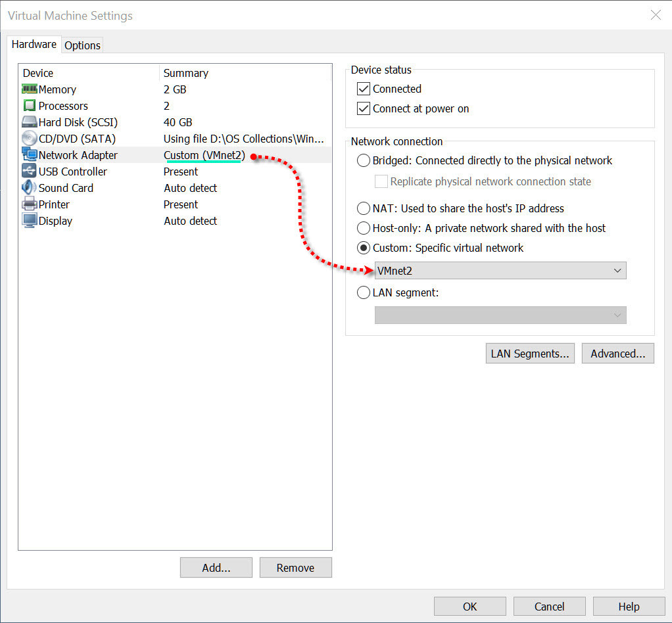
Task: Switch to the Hardware tab
Action: click(34, 45)
